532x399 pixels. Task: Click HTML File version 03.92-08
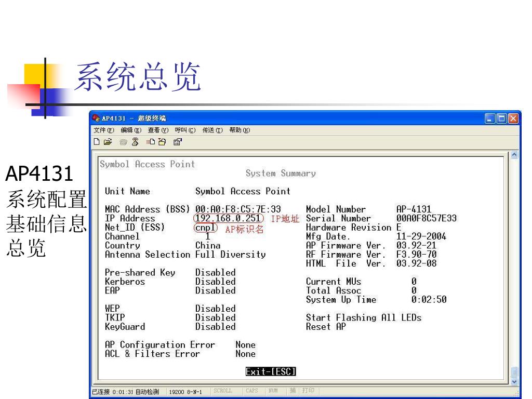tap(416, 263)
